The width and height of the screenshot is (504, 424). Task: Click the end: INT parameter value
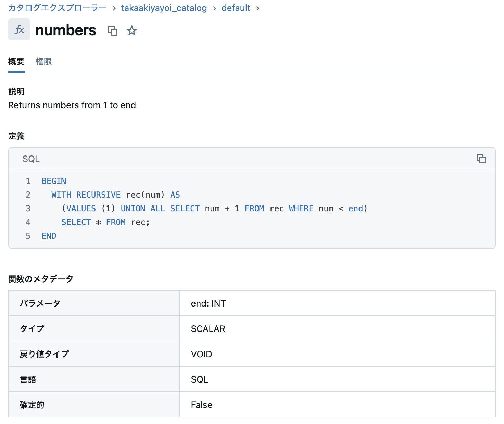coord(208,303)
